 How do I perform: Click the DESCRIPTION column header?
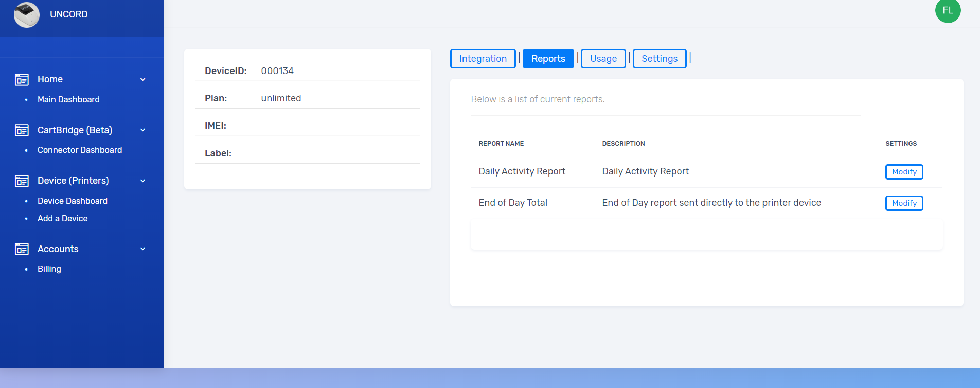(623, 144)
